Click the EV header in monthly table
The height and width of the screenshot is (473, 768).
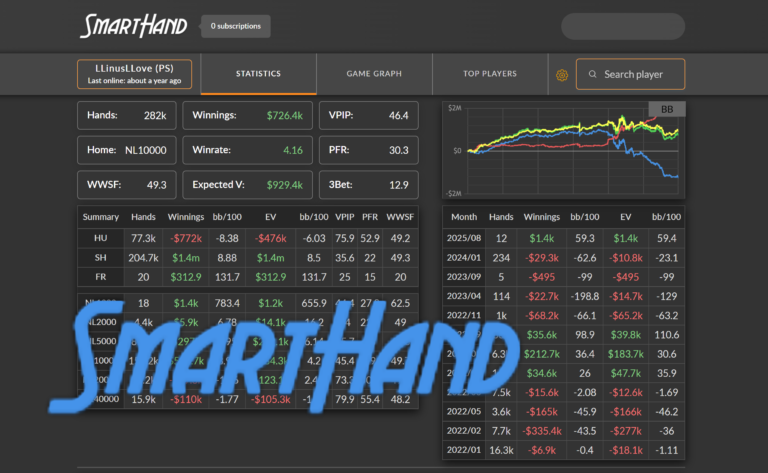625,217
